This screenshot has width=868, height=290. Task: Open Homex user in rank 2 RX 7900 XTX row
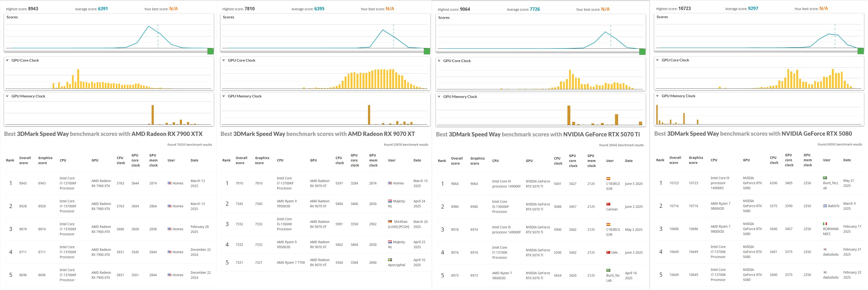178,206
